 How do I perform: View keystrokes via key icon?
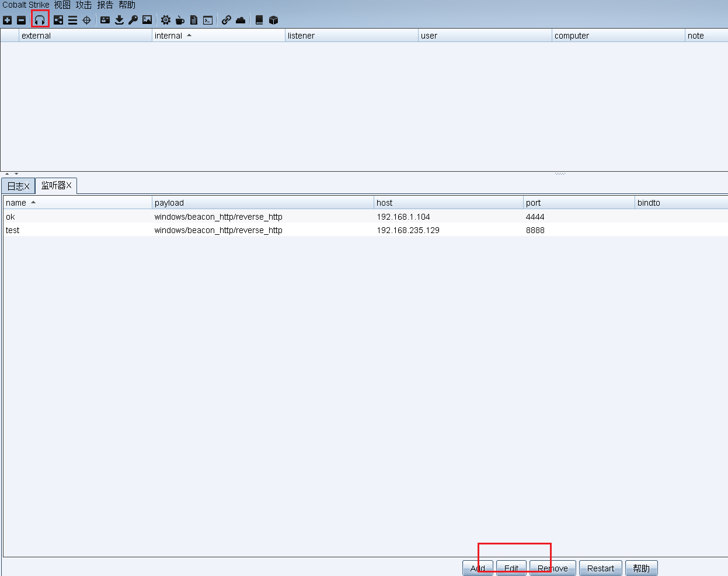coord(133,20)
